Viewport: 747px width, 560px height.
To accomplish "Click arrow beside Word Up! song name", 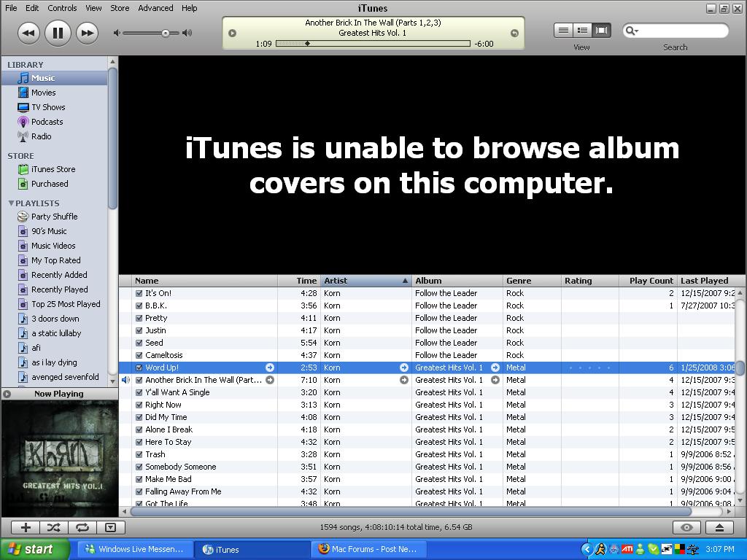I will click(270, 367).
